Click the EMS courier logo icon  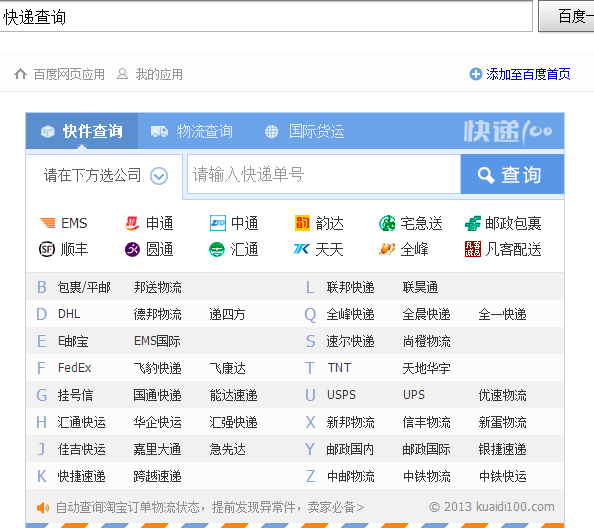[47, 223]
